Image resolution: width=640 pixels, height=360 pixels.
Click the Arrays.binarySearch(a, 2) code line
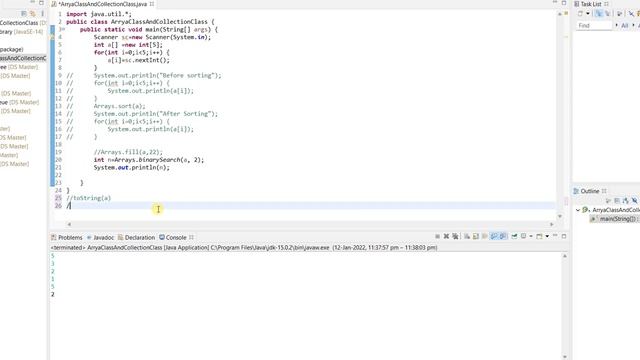tap(149, 160)
